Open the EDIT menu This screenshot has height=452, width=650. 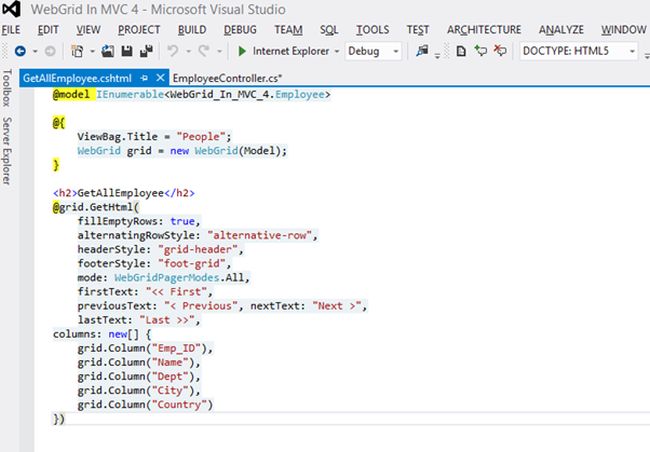coord(48,30)
